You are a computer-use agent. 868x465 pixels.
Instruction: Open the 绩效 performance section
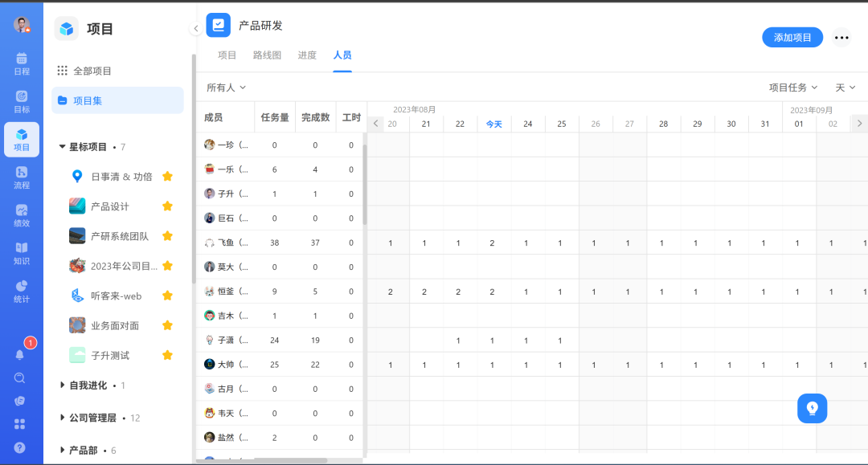22,216
